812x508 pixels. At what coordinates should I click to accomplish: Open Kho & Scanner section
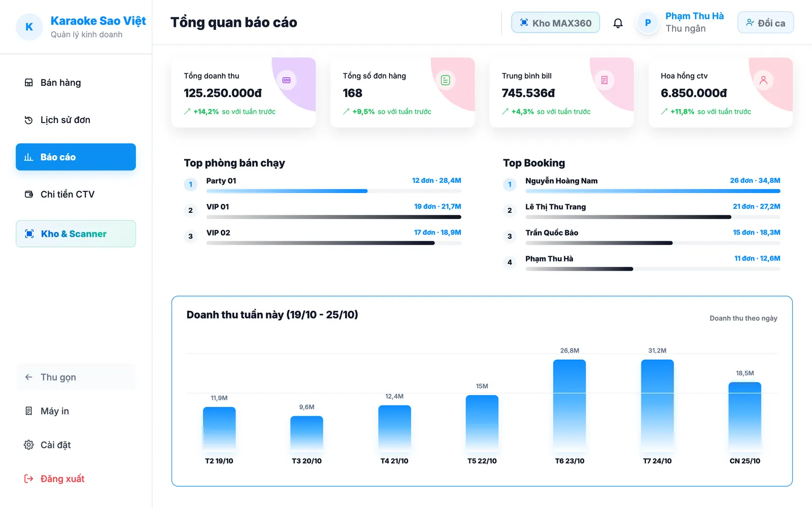76,234
